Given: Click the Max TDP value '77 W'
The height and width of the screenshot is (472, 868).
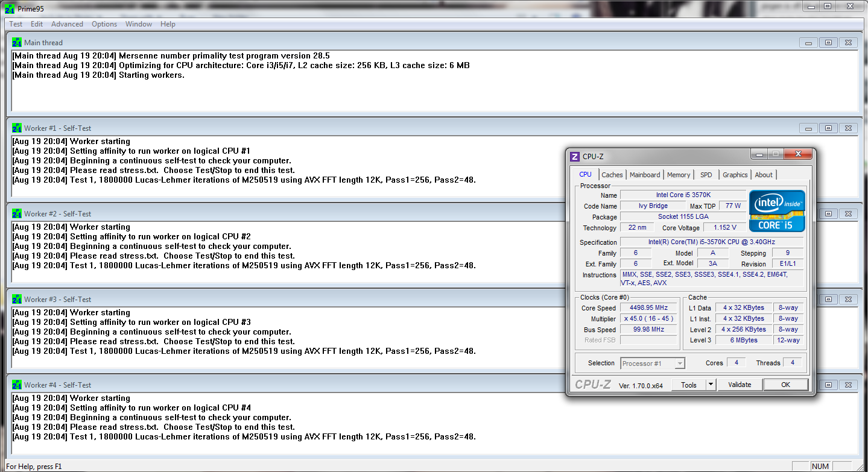Looking at the screenshot, I should click(x=733, y=206).
